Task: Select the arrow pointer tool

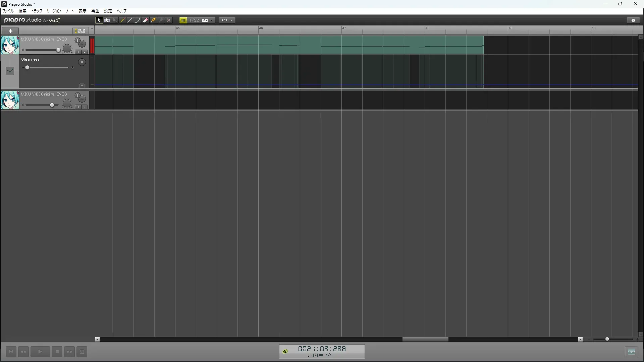Action: point(99,20)
